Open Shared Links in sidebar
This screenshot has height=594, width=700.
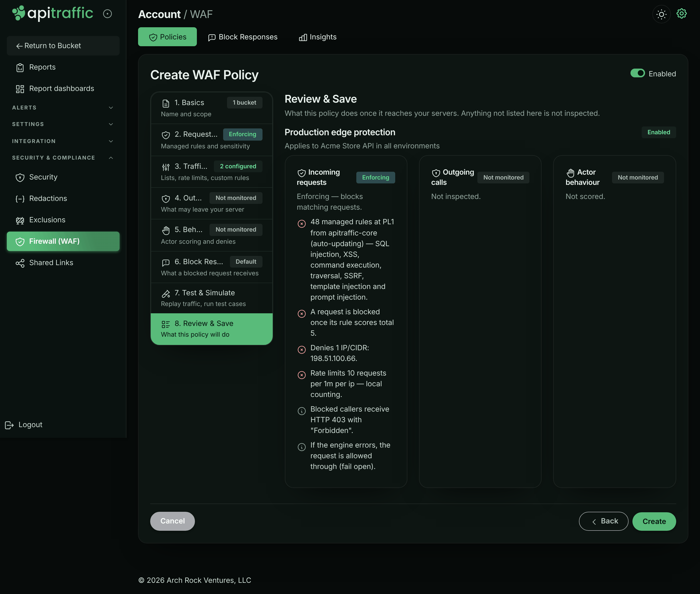[x=63, y=263]
